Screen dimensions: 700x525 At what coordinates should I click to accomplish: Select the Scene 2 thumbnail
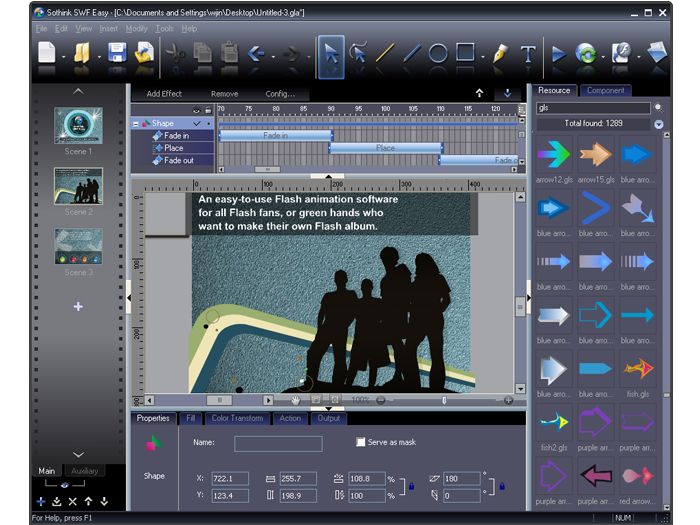[x=78, y=186]
